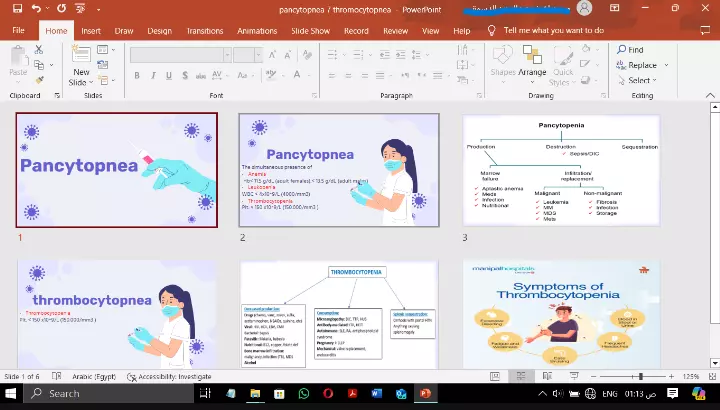Open the Section dropdown
The height and width of the screenshot is (410, 720).
tap(106, 80)
